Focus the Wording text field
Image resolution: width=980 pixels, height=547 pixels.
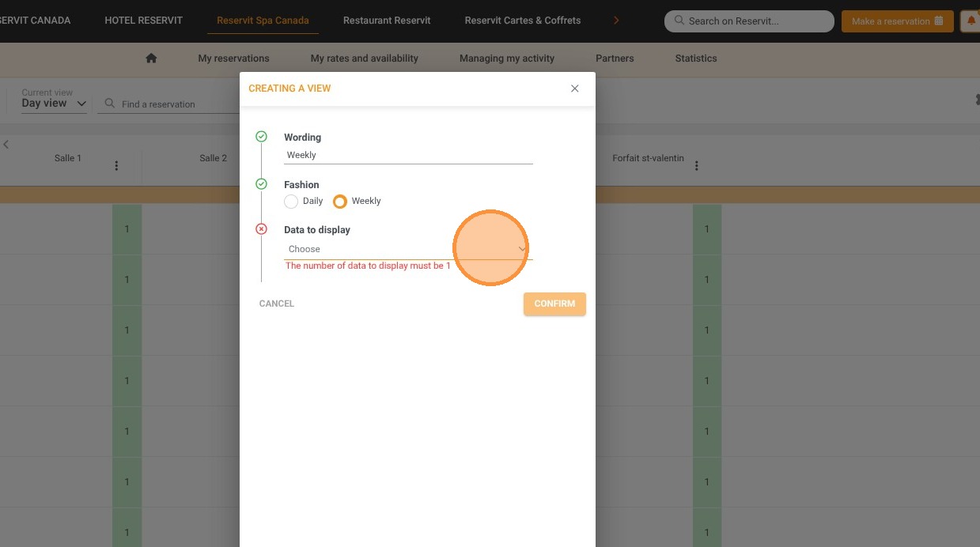pos(408,155)
